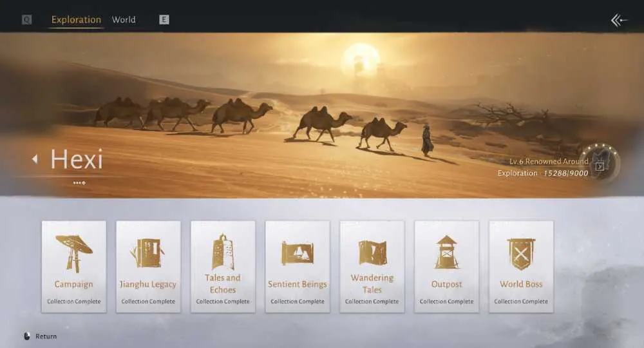Click the Outpost watchtower icon

pyautogui.click(x=446, y=252)
